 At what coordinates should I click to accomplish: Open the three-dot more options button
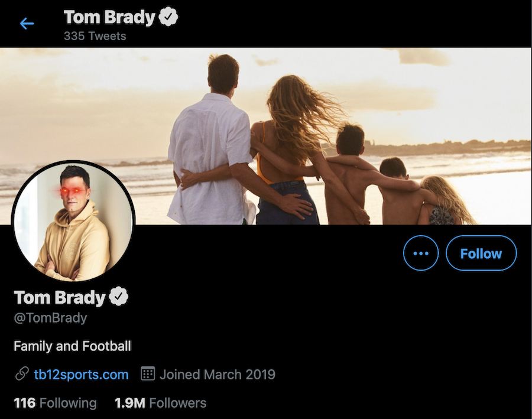coord(421,254)
